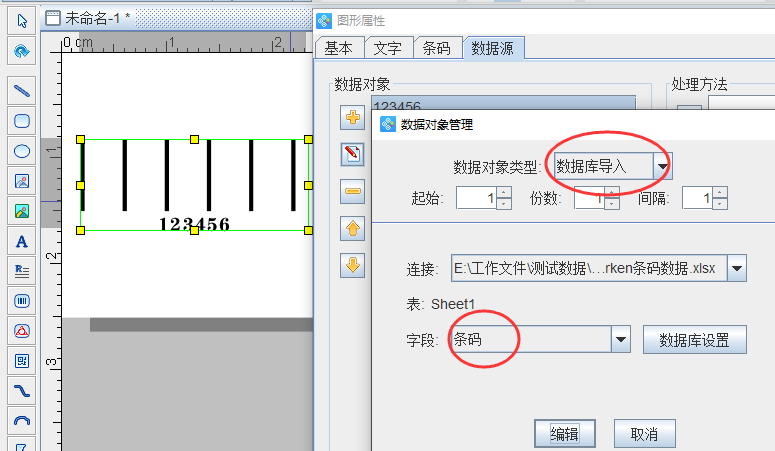Select the QR code tool

click(21, 360)
